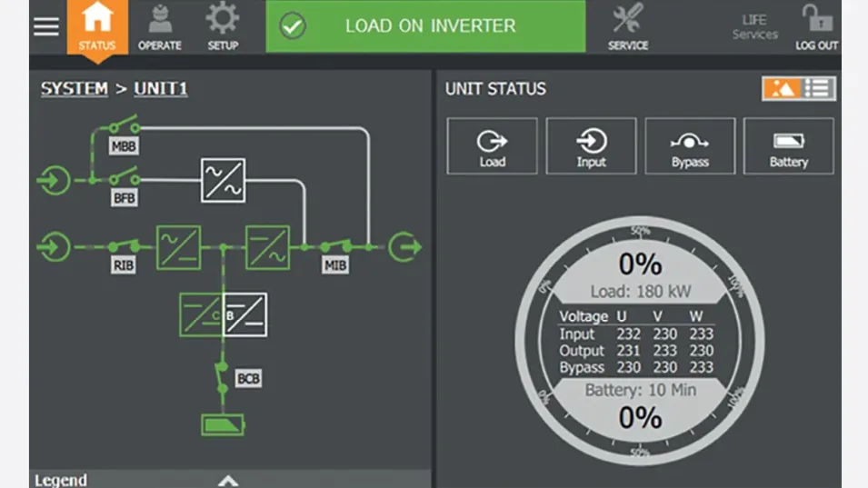Open the Setup gear tab
The image size is (868, 488).
pos(223,26)
